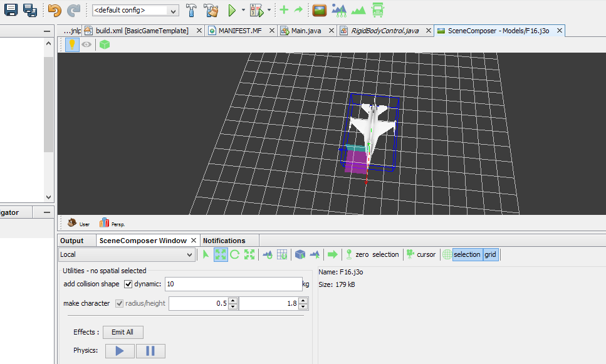Click the Save file icon
Image resolution: width=606 pixels, height=364 pixels.
11,10
